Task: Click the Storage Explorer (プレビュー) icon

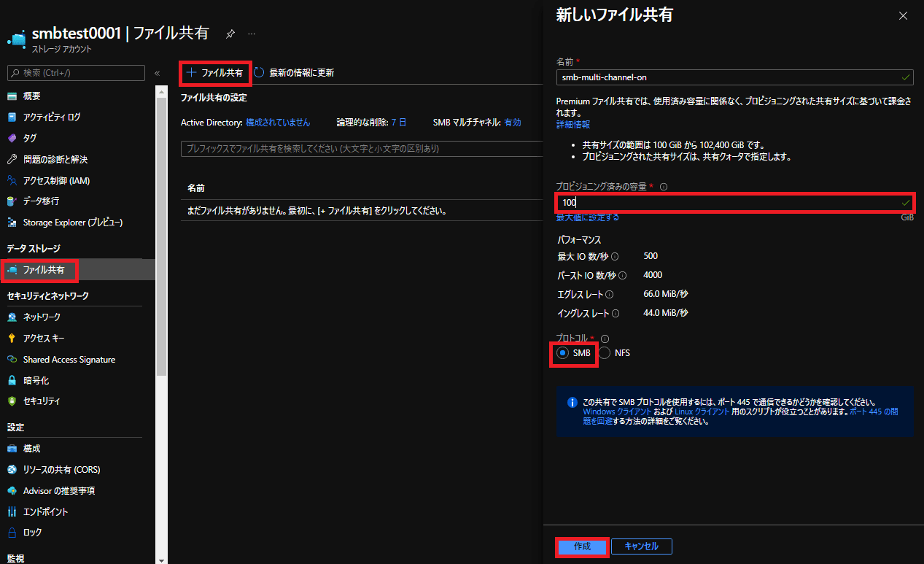Action: click(x=12, y=222)
